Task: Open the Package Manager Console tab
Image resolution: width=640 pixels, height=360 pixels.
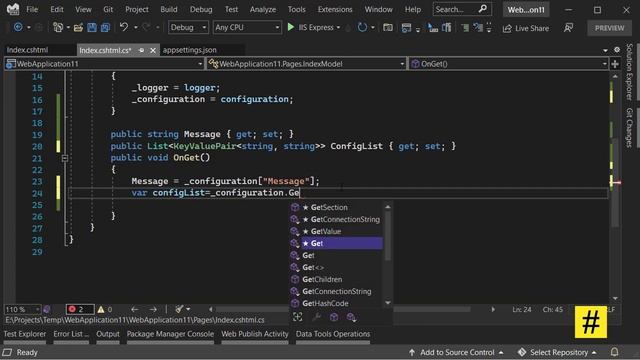Action: pos(170,334)
